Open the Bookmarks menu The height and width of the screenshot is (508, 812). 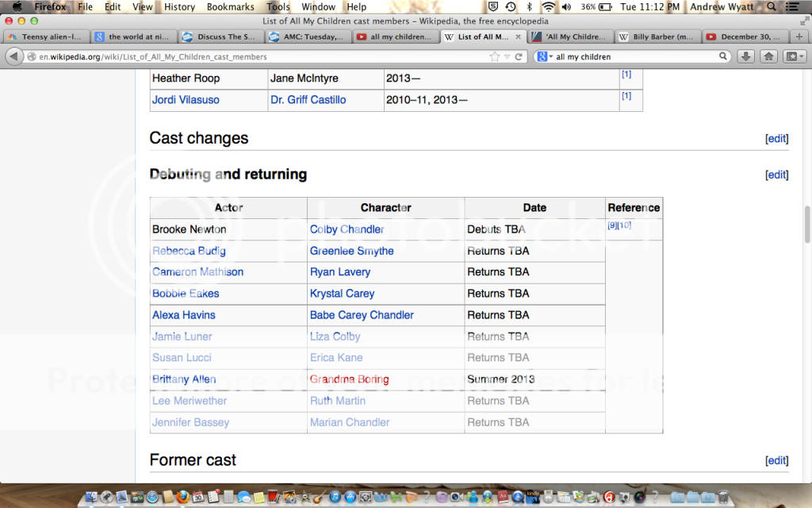click(230, 6)
